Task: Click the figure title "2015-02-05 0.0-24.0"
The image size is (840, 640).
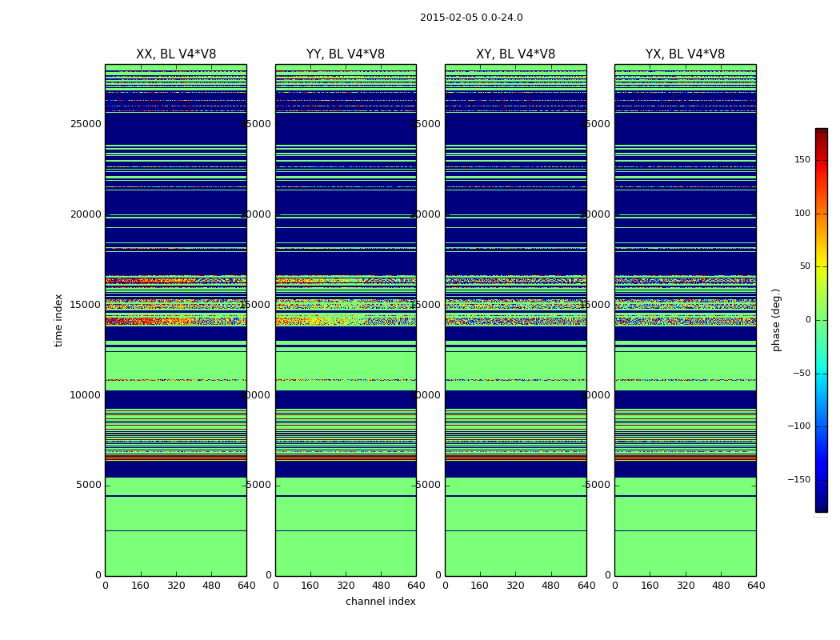Action: (471, 18)
